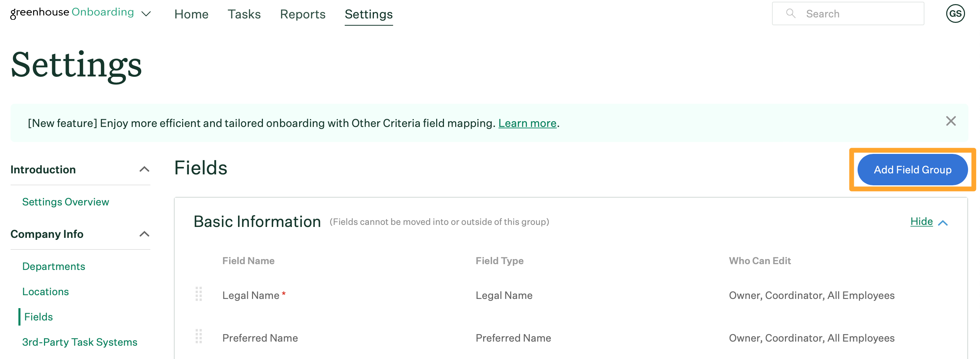This screenshot has width=980, height=359.
Task: Select Fields in the sidebar
Action: point(39,317)
